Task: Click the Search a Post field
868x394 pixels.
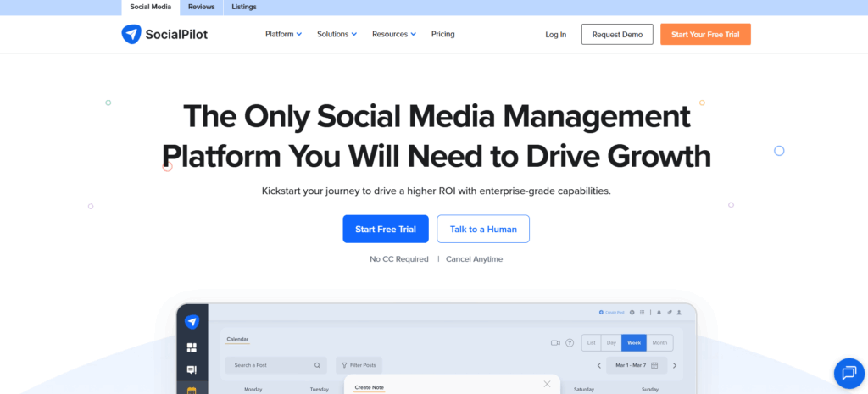Action: (x=275, y=365)
